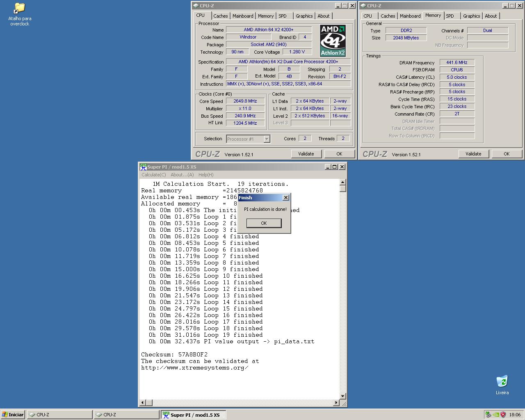
Task: Click the memory Size value 2048 MBytes
Action: click(x=406, y=38)
